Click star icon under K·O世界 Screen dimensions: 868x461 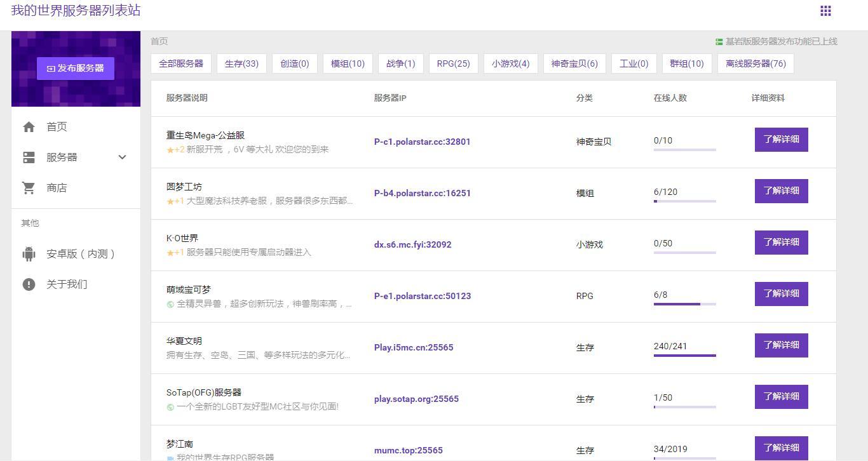click(x=170, y=253)
